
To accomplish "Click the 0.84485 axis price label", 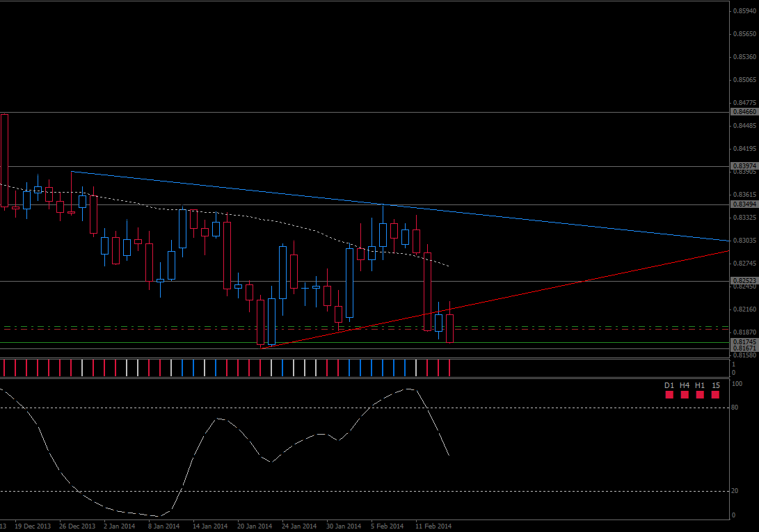I will (744, 126).
